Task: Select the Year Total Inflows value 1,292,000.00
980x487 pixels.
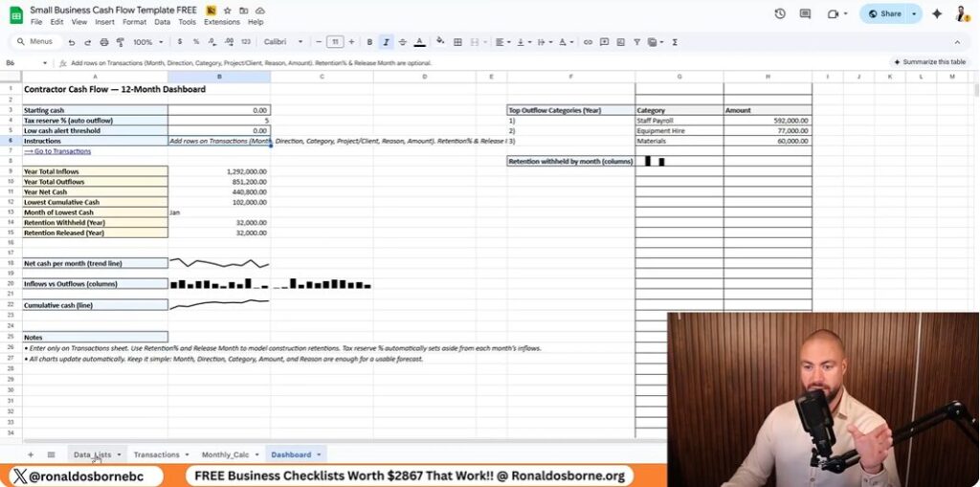Action: pos(219,171)
